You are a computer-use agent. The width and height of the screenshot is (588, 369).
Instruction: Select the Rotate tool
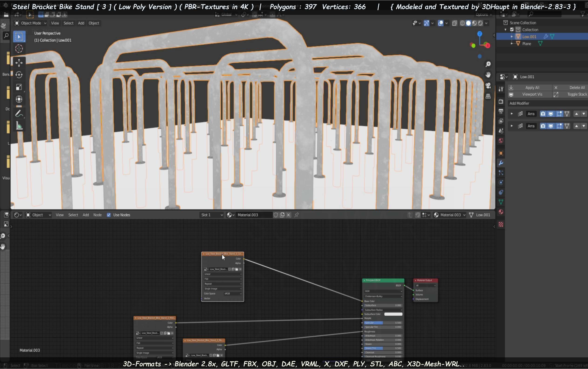pos(19,75)
